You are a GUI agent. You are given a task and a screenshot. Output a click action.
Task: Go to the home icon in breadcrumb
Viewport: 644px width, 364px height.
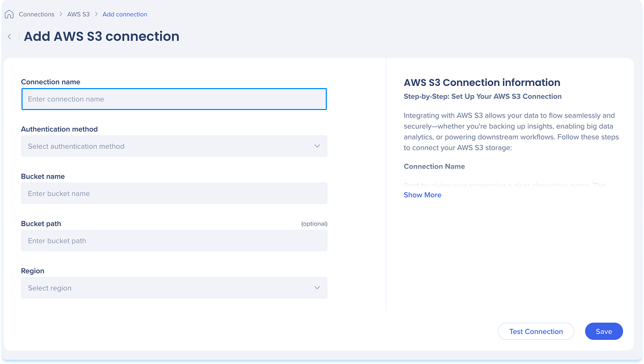[x=9, y=14]
